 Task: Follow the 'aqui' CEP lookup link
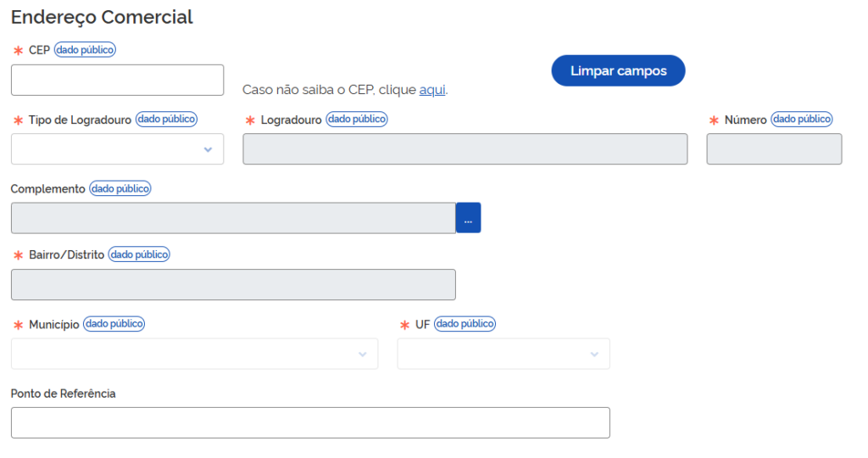coord(432,90)
